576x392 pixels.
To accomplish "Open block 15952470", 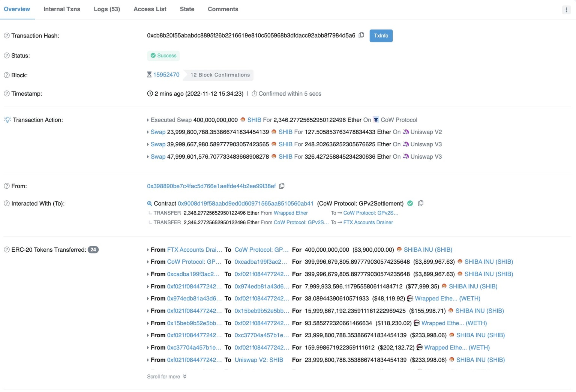I will [166, 75].
